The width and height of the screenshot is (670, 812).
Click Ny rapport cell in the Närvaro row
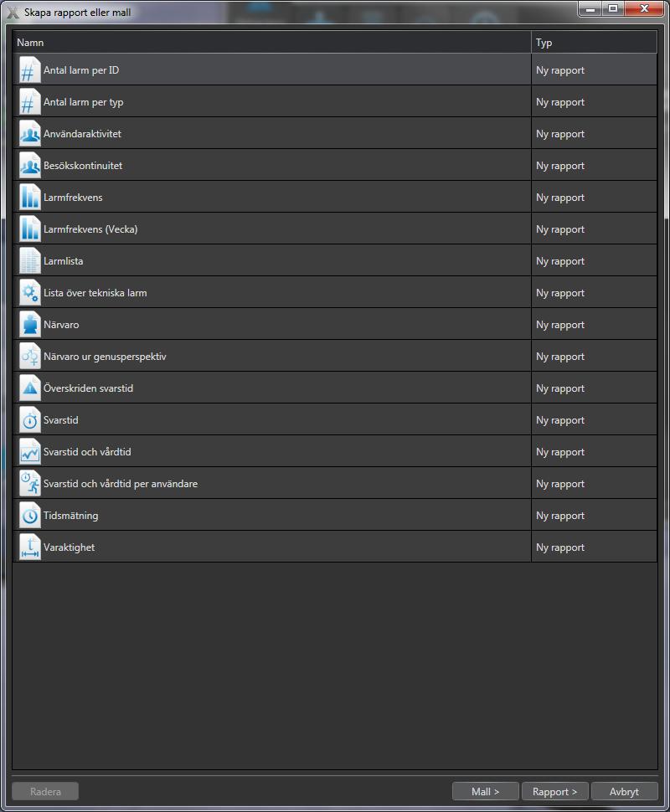point(594,325)
